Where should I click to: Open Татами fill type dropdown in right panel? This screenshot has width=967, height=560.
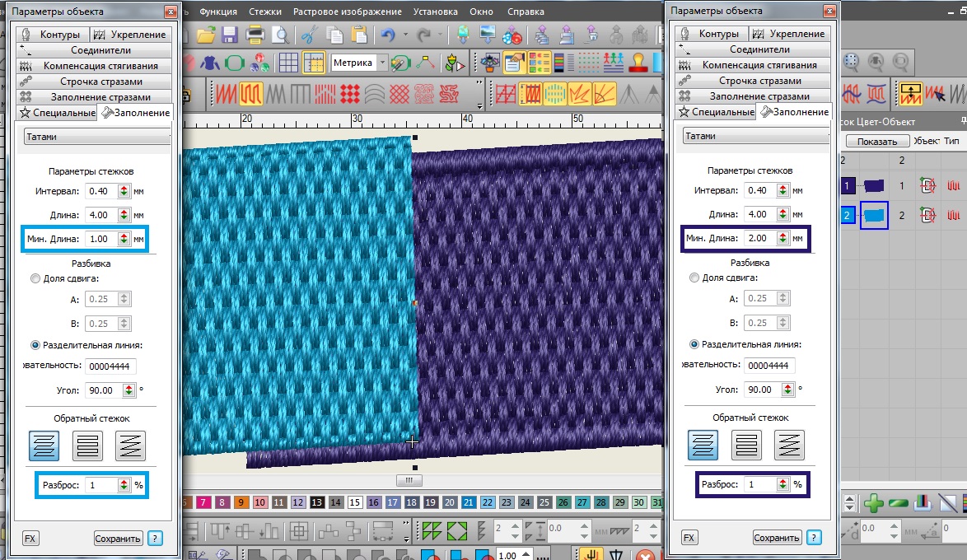pos(756,137)
